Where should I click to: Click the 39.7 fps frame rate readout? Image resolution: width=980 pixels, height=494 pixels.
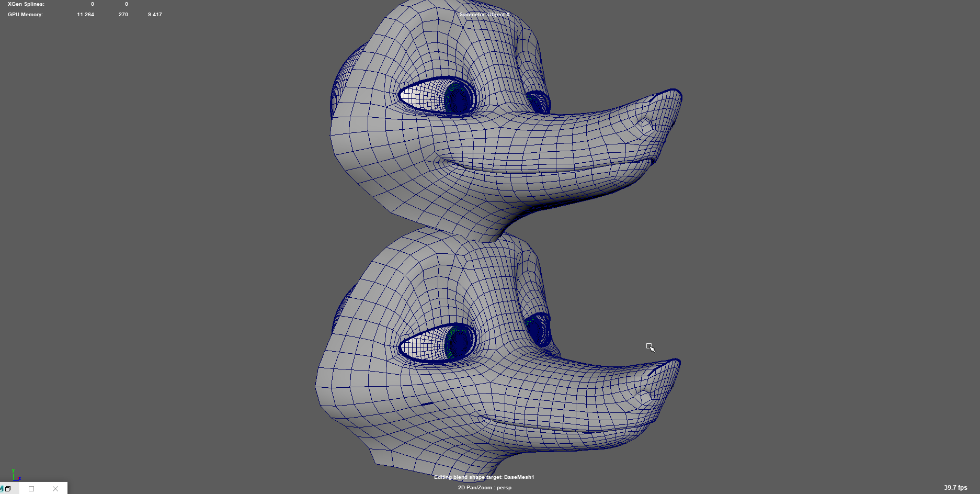[x=955, y=488]
